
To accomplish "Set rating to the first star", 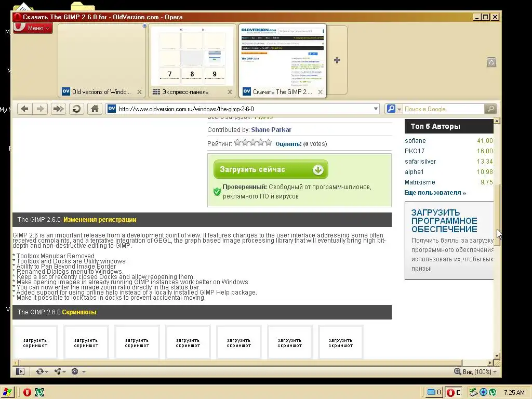I will pos(237,142).
